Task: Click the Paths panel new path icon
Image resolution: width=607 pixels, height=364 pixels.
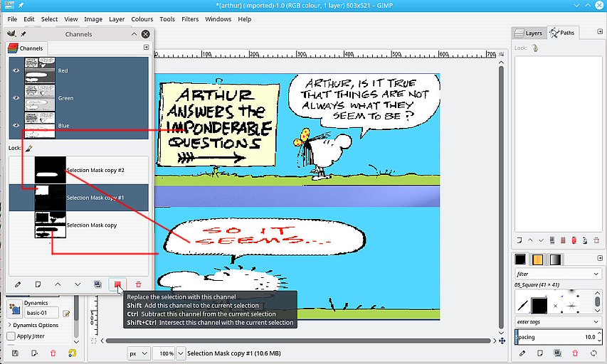Action: click(x=519, y=240)
